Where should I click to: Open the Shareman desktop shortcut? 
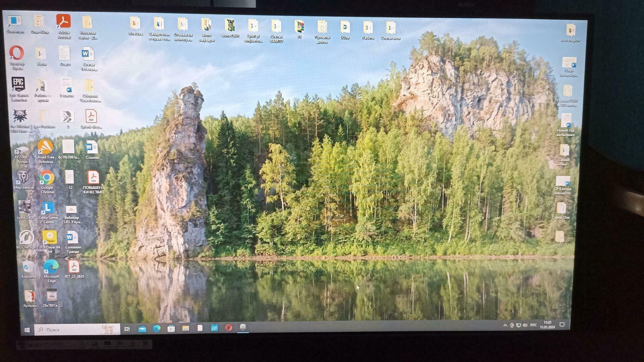15,24
